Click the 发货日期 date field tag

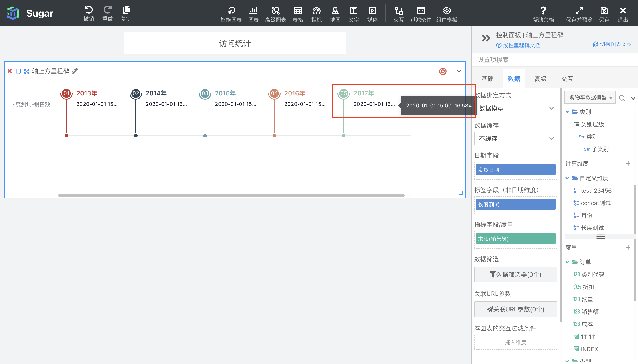click(x=515, y=170)
